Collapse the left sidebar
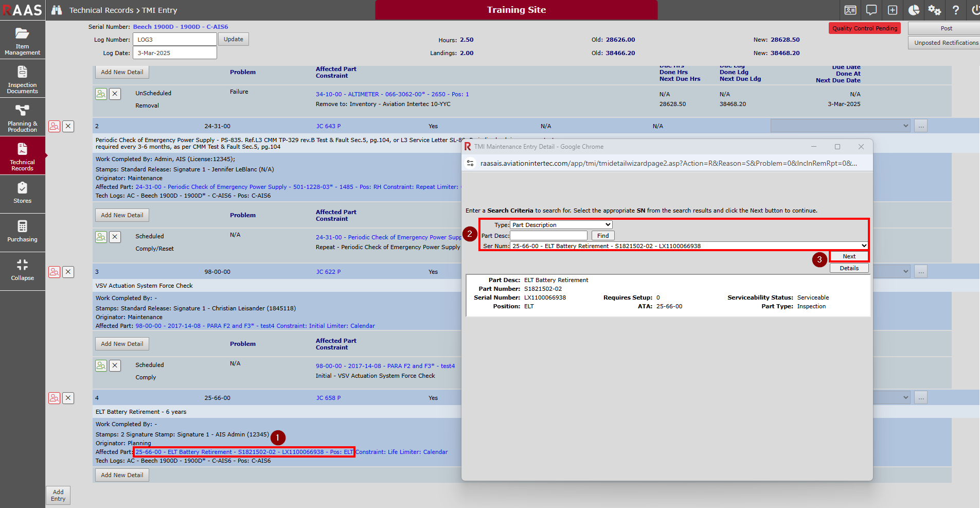 22,270
